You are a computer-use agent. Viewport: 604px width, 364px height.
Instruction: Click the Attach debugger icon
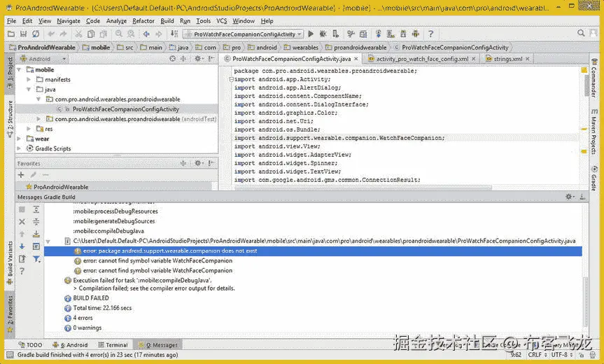coord(335,34)
